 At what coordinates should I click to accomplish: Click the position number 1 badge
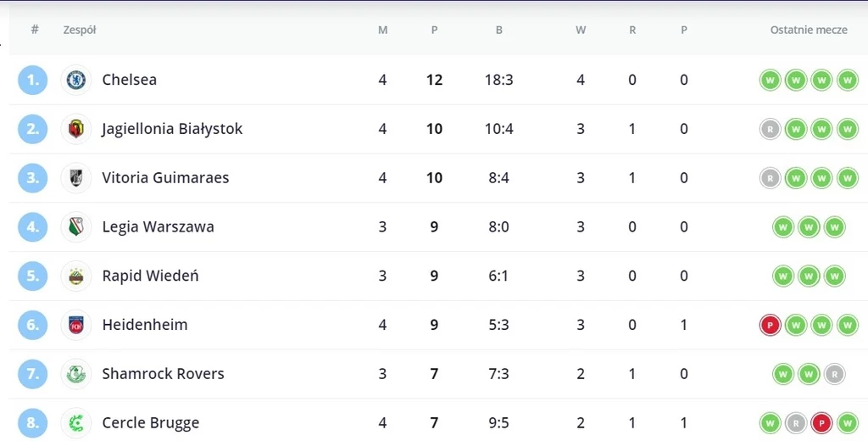[33, 81]
